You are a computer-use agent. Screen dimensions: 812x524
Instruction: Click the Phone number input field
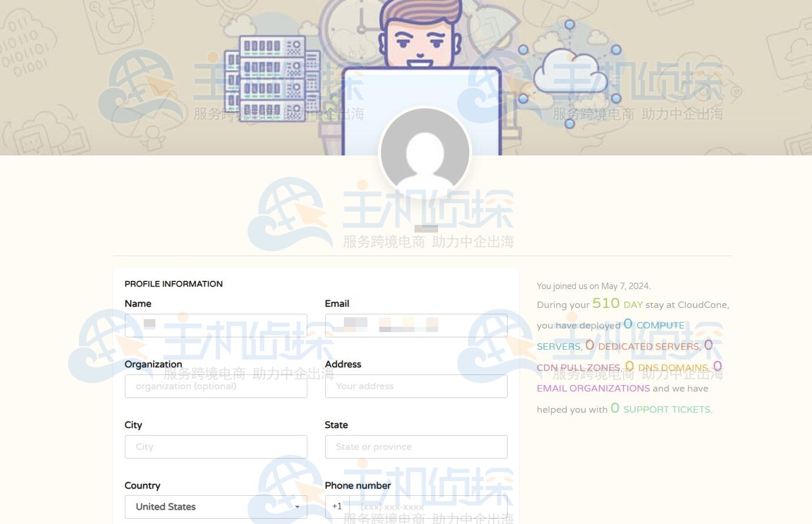click(x=427, y=507)
